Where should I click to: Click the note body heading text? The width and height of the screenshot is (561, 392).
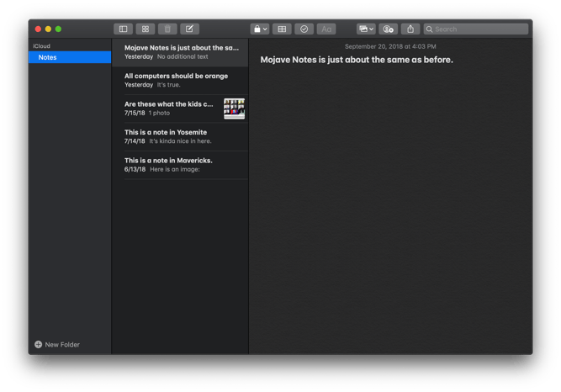357,60
